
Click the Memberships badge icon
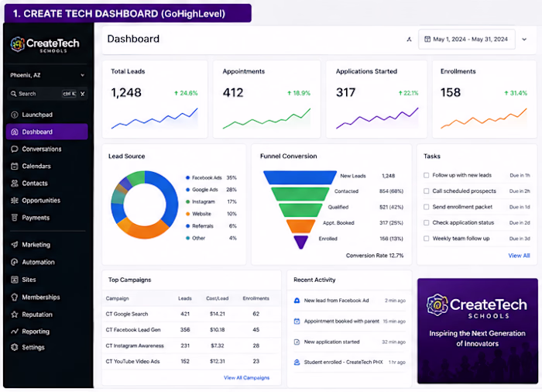point(15,297)
